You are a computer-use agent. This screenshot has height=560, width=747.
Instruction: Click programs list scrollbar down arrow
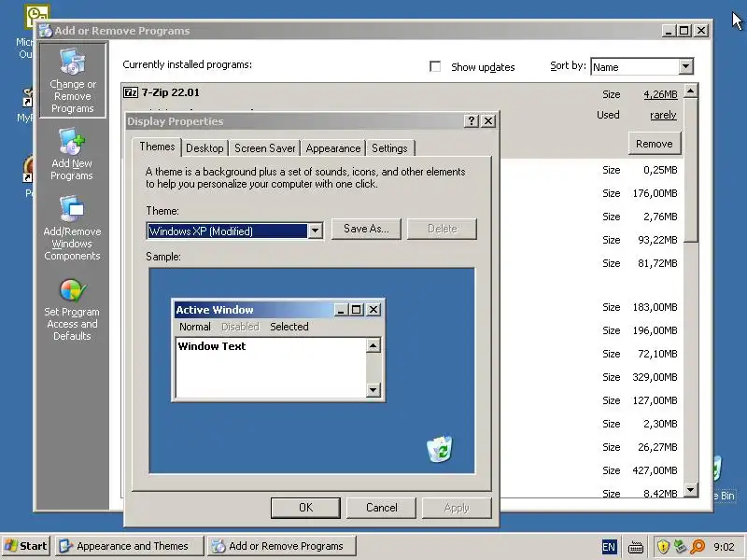point(691,489)
